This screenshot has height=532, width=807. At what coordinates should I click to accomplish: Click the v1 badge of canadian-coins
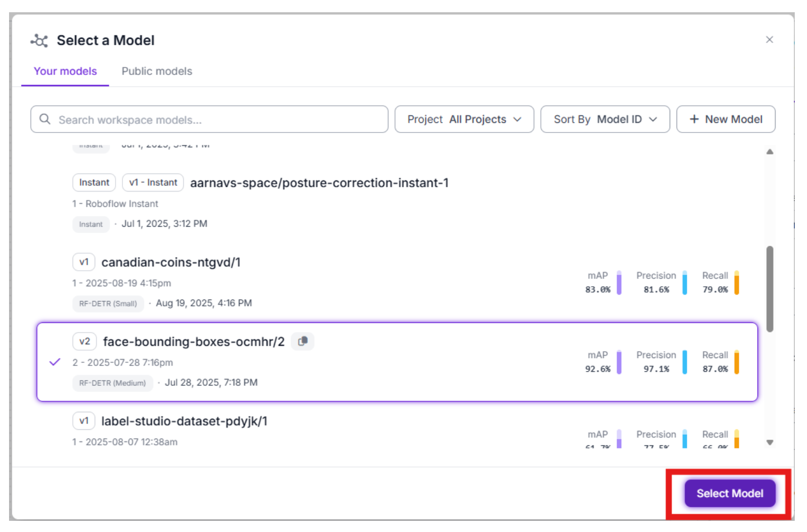pyautogui.click(x=84, y=262)
